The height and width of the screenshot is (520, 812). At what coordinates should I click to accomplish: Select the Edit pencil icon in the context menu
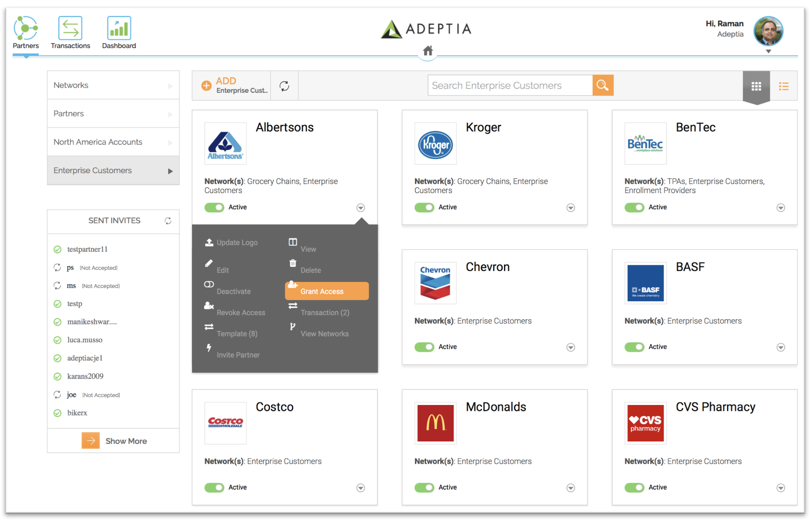208,263
